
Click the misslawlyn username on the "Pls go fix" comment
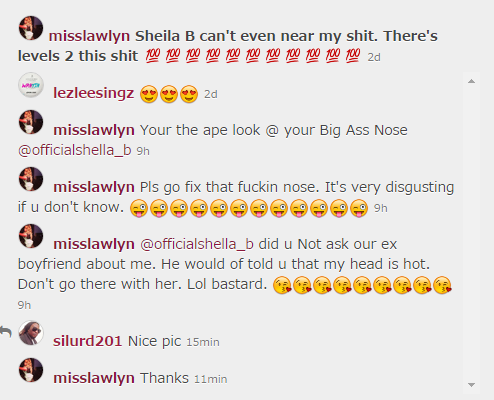pos(94,187)
